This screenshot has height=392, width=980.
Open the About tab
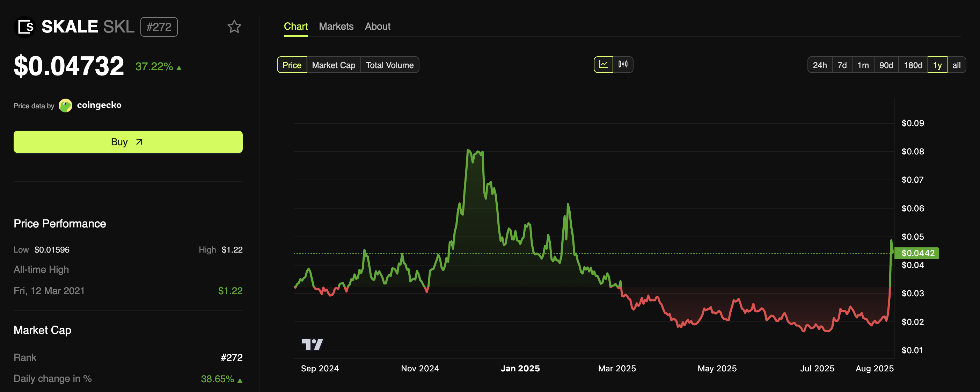pos(378,26)
